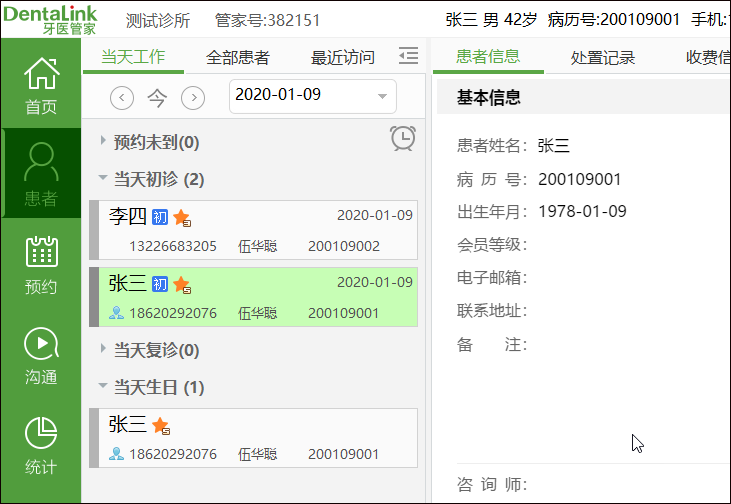Collapse the 当天初诊 (2) group
Viewport: 731px width, 504px height.
tap(103, 178)
